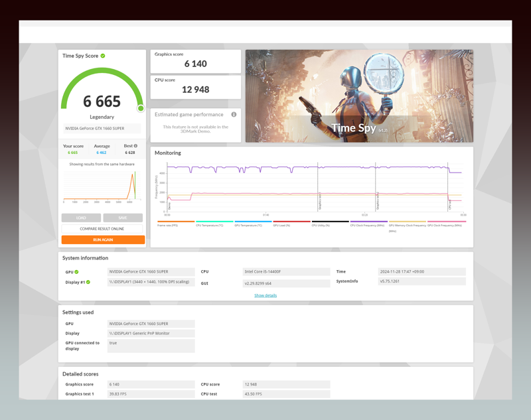
Task: Click the Settings used heading
Action: [x=78, y=313]
